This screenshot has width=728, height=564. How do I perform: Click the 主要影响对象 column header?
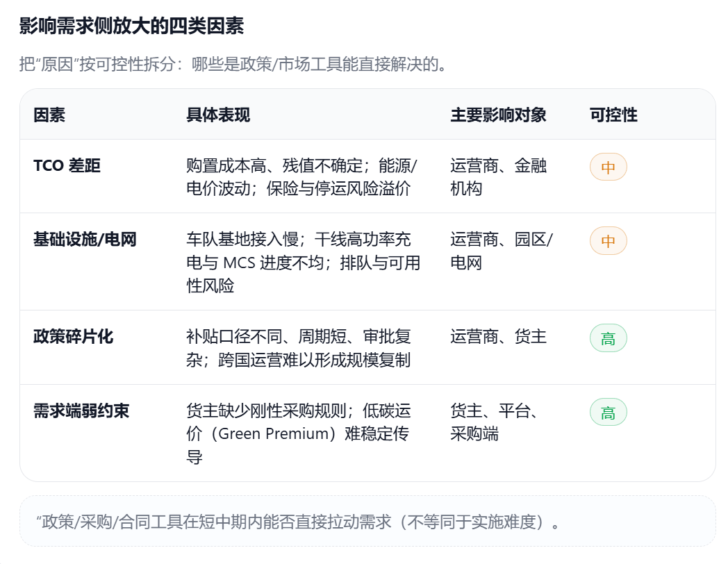click(x=498, y=115)
